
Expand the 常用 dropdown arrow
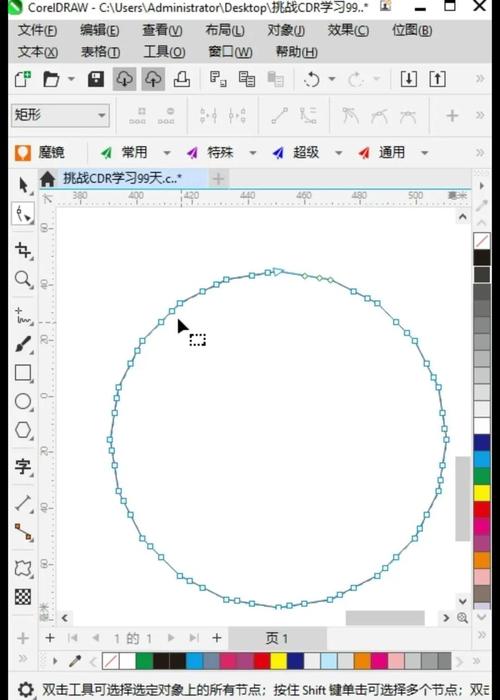click(167, 153)
